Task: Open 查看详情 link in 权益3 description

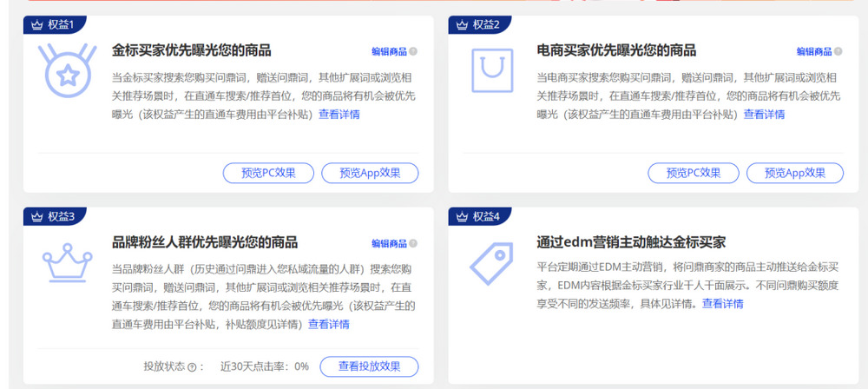Action: (x=329, y=324)
